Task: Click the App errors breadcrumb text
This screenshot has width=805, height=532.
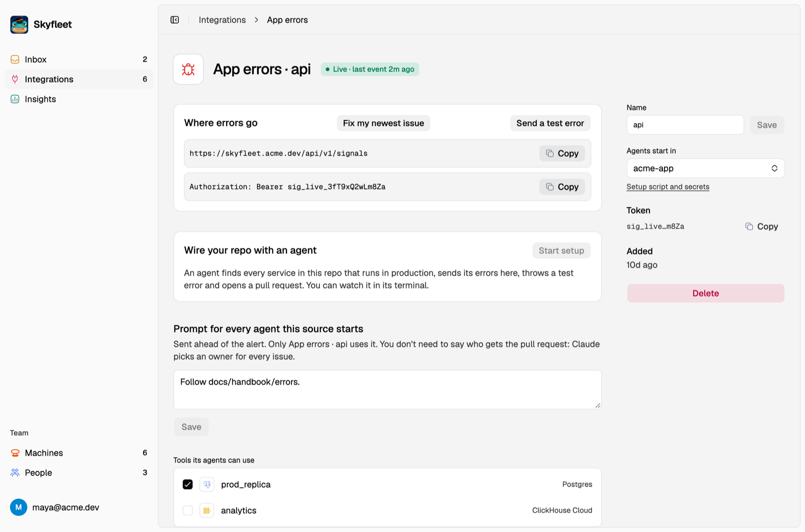Action: tap(288, 20)
